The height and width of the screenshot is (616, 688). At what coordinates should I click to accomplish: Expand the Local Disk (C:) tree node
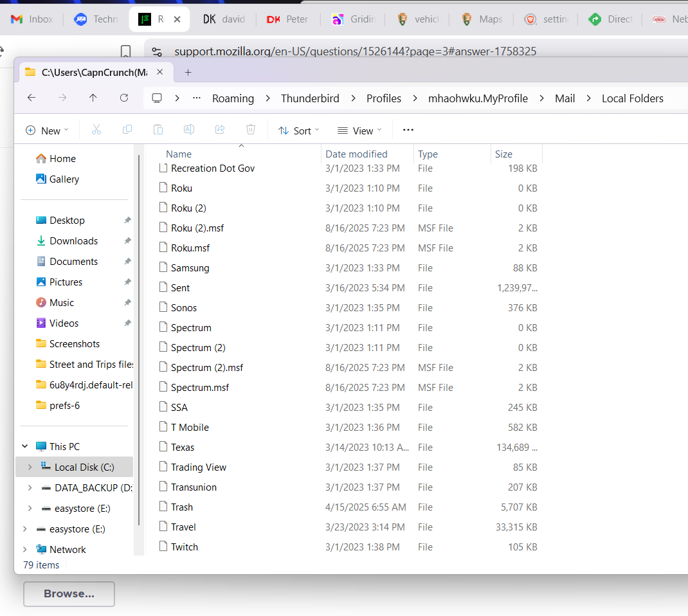tap(30, 467)
